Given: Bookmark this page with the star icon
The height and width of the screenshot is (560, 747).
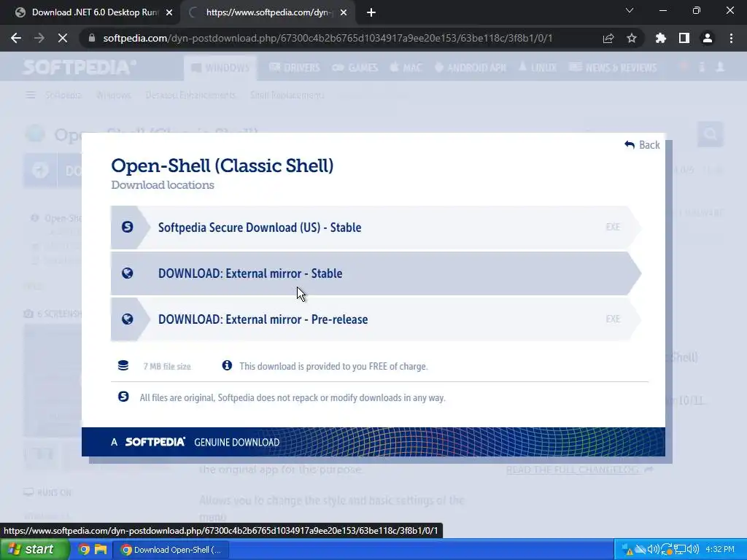Looking at the screenshot, I should [x=632, y=38].
